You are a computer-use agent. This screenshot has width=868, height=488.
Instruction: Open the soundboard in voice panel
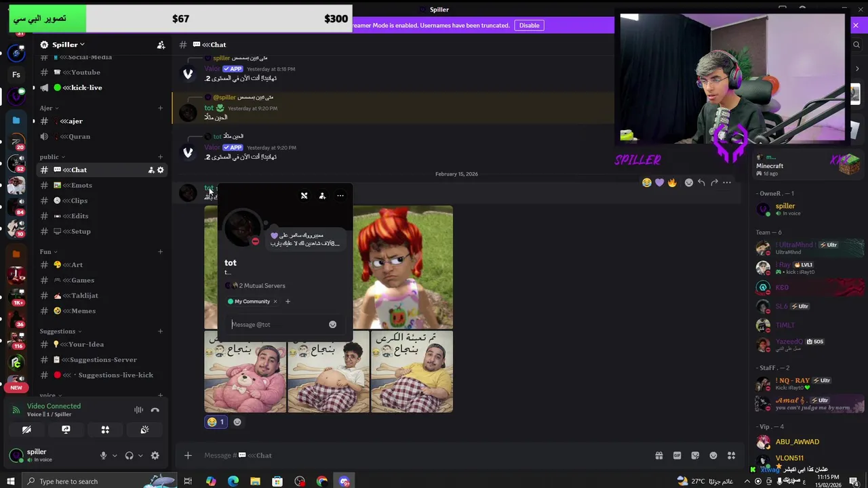(x=144, y=430)
